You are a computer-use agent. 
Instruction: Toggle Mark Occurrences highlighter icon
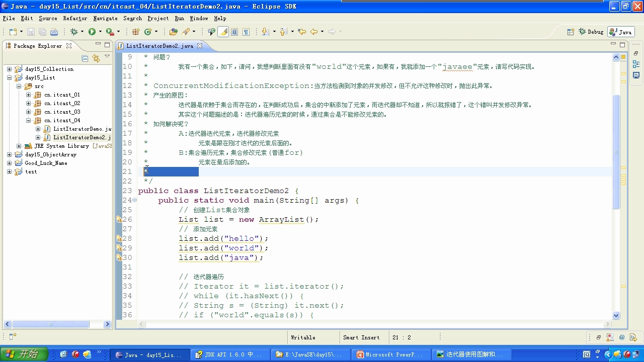pyautogui.click(x=223, y=32)
